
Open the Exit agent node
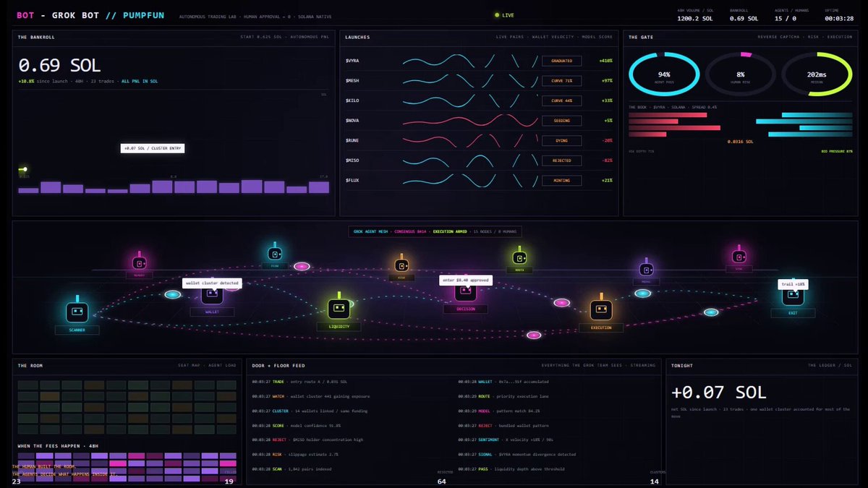pos(793,295)
